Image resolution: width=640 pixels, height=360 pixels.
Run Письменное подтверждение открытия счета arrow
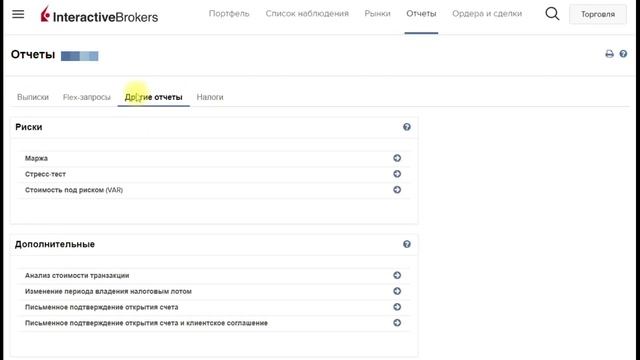[x=397, y=307]
